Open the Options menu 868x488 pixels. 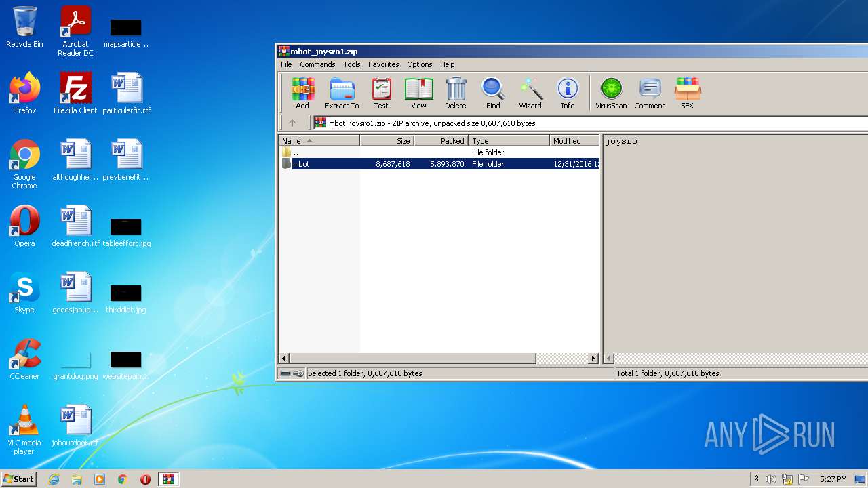[x=420, y=64]
